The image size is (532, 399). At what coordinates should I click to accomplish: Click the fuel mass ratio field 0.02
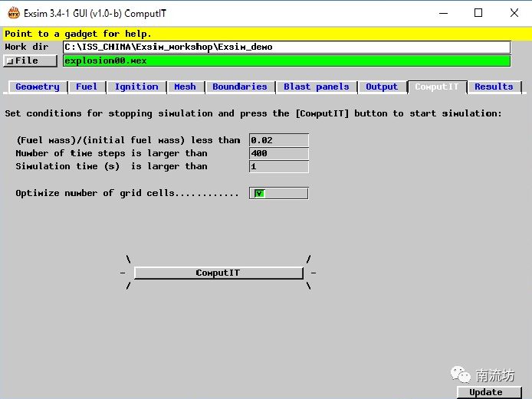pyautogui.click(x=278, y=140)
